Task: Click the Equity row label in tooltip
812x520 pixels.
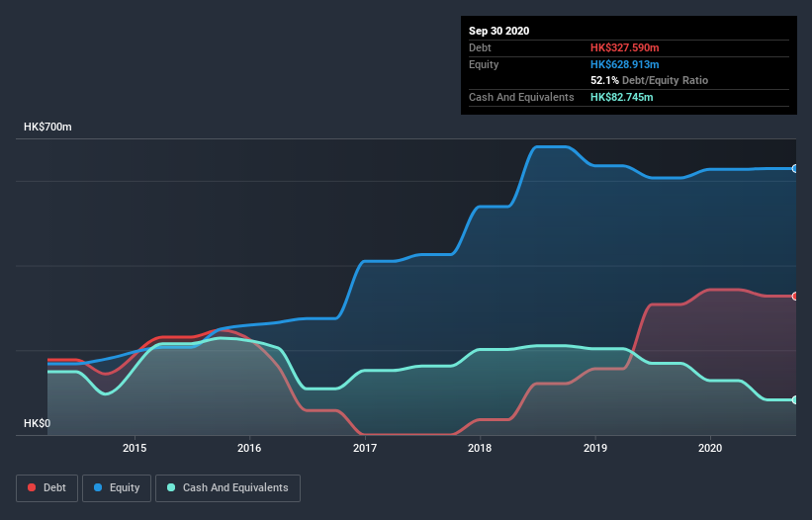Action: pos(484,64)
